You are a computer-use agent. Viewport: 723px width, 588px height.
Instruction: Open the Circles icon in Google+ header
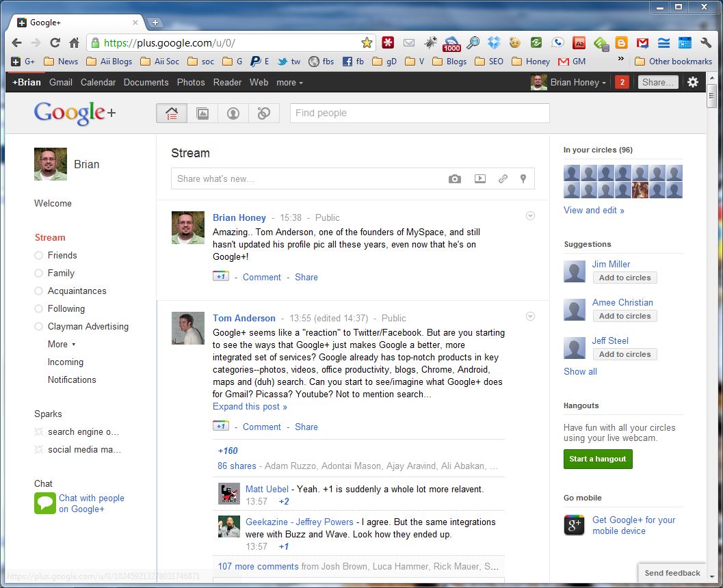coord(264,113)
